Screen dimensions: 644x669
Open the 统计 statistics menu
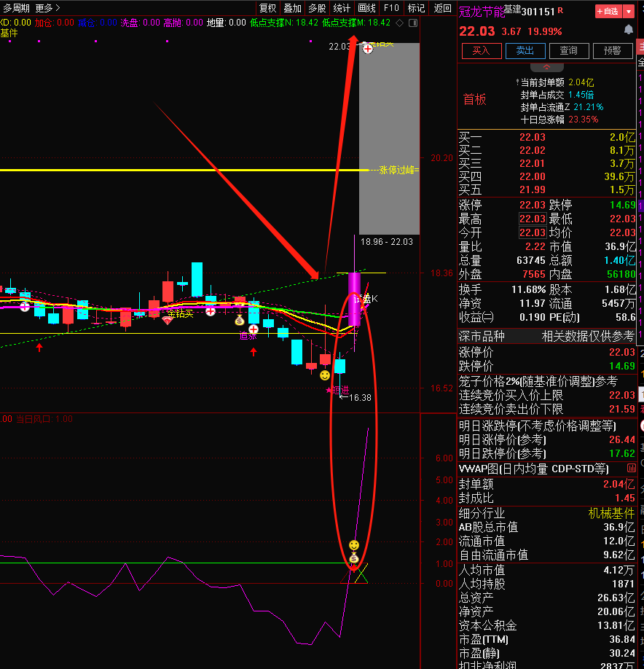pos(342,8)
